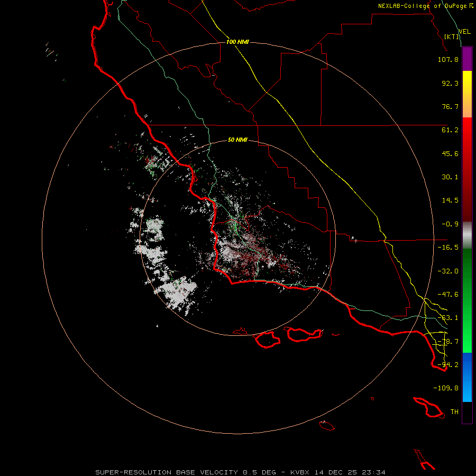476x476 pixels.
Task: Click the gray near-zero segment of the color bar
Action: point(467,234)
